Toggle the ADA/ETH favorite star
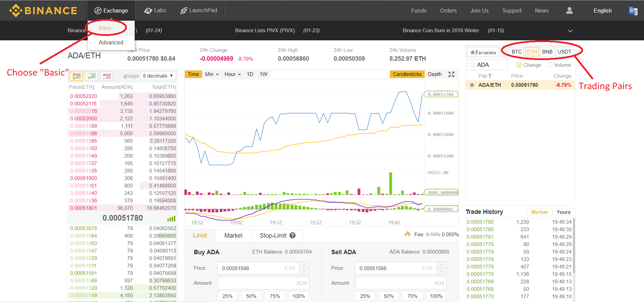 [472, 85]
